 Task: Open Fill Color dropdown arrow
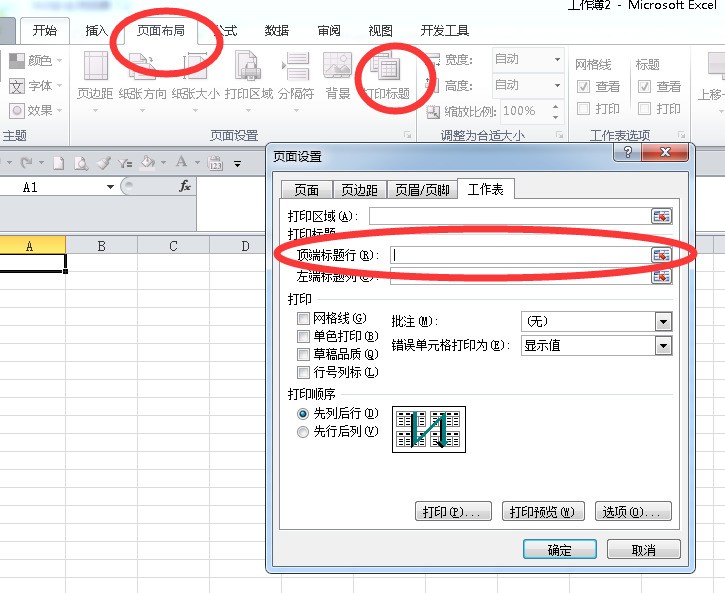pyautogui.click(x=163, y=163)
